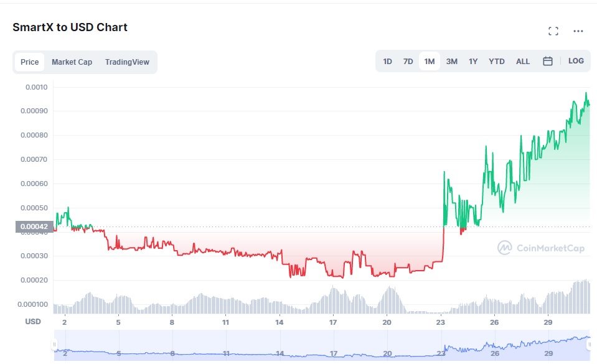Click the date 20 x-axis label
This screenshot has height=364, width=597.
[x=387, y=322]
